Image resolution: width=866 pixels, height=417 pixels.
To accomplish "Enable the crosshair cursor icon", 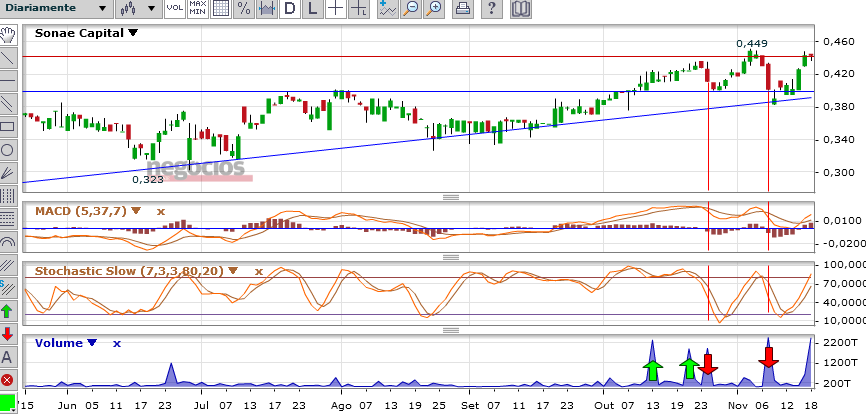I will [x=336, y=8].
